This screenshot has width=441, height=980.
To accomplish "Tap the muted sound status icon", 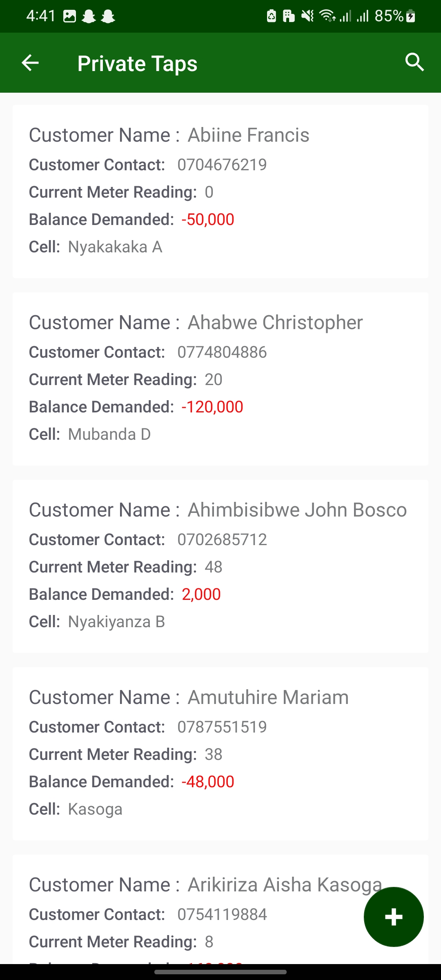I will click(307, 16).
